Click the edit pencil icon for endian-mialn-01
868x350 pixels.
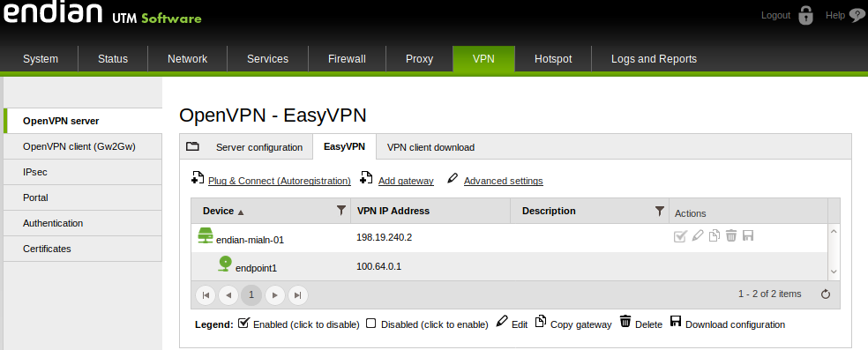click(x=698, y=236)
